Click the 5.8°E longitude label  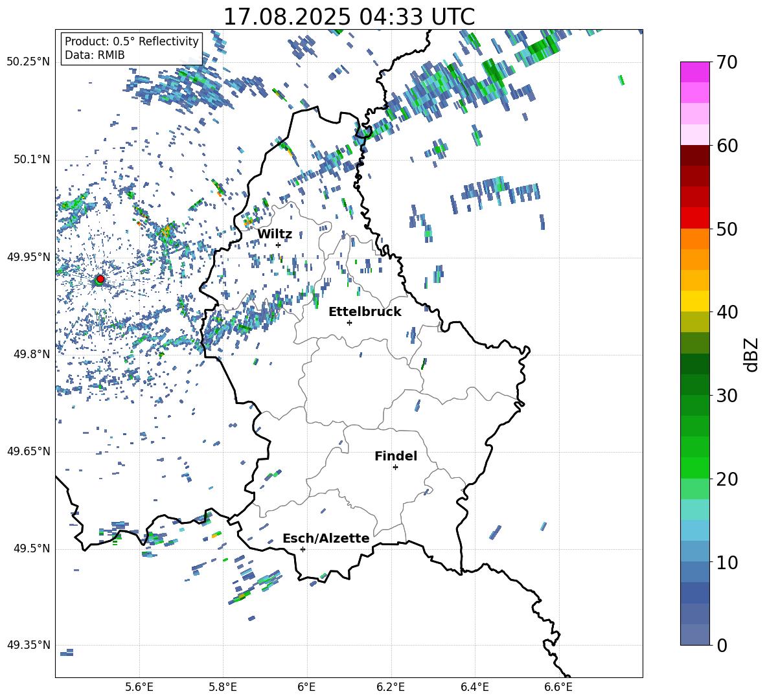coord(223,687)
